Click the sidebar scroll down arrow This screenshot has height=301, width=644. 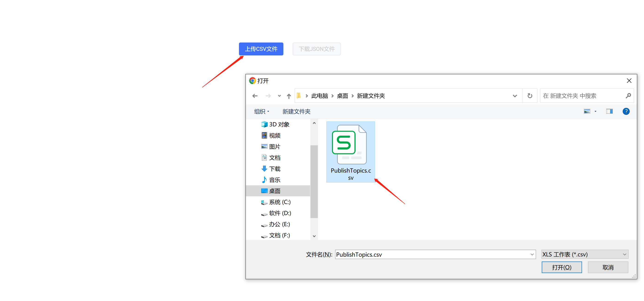coord(314,236)
